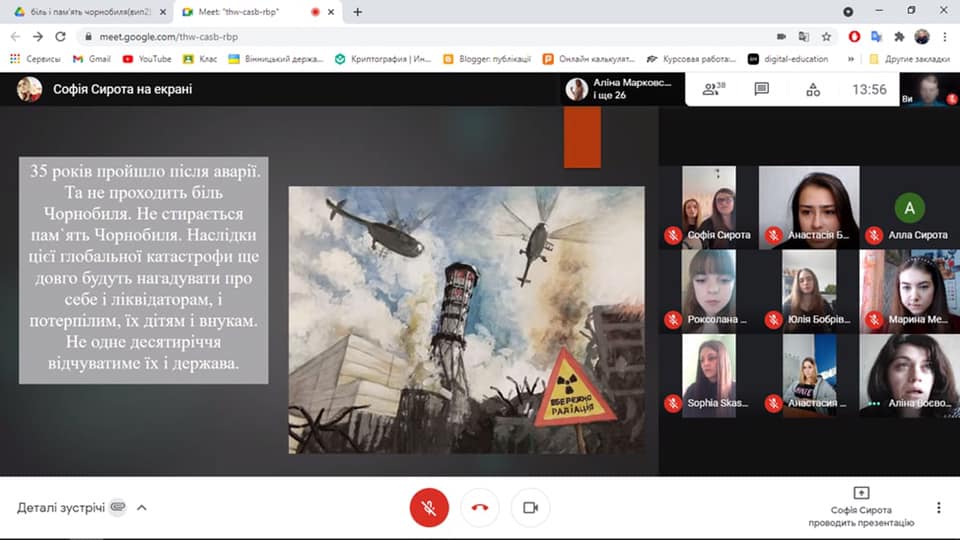This screenshot has height=540, width=960.
Task: Select Аліна Восво... participant tile
Action: tap(909, 375)
